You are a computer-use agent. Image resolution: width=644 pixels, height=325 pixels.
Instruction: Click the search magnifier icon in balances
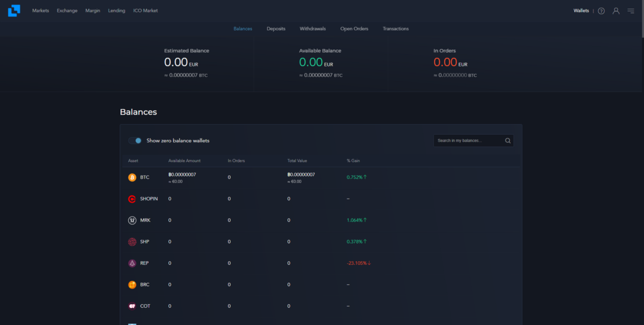coord(508,141)
